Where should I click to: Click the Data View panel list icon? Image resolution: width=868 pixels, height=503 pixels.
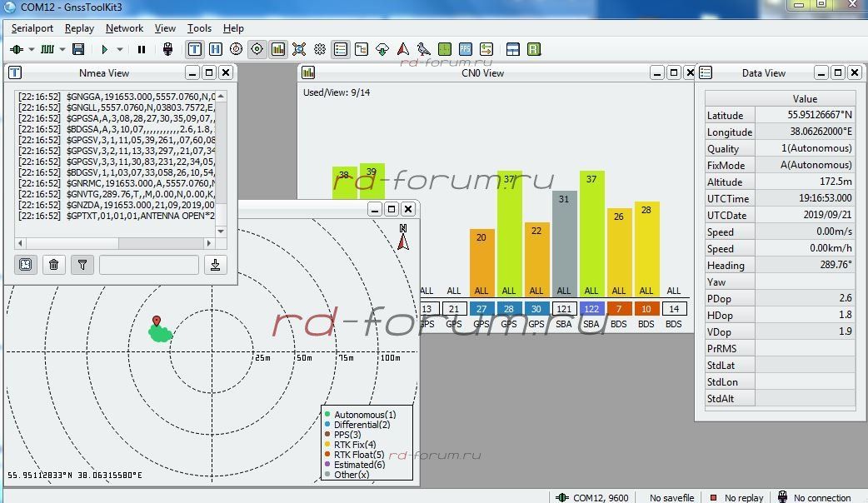[x=706, y=72]
